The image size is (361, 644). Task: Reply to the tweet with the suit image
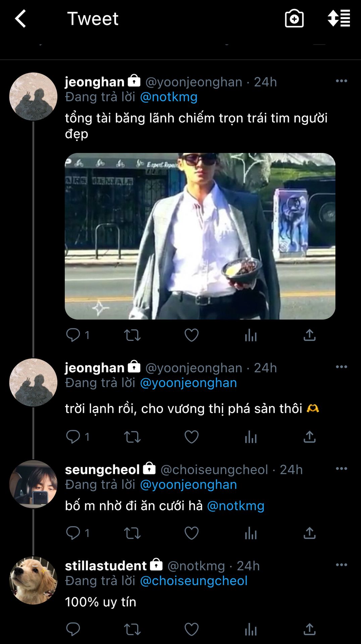73,335
